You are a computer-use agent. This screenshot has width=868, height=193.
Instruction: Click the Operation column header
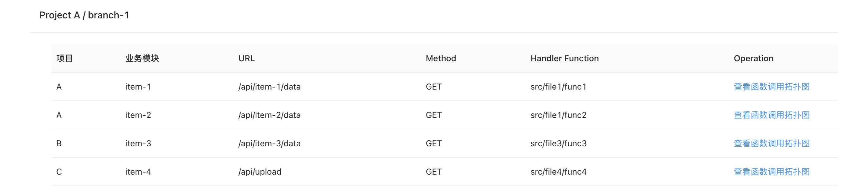753,58
